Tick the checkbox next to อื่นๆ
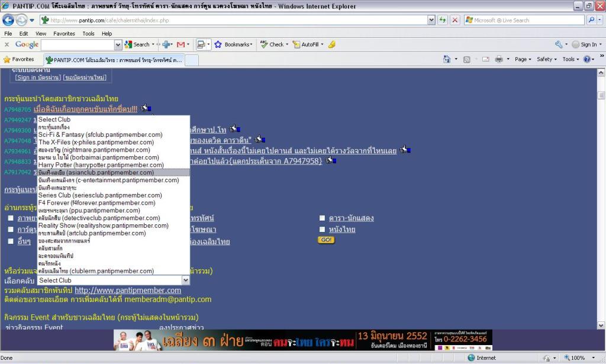Image resolution: width=606 pixels, height=364 pixels. pyautogui.click(x=11, y=241)
